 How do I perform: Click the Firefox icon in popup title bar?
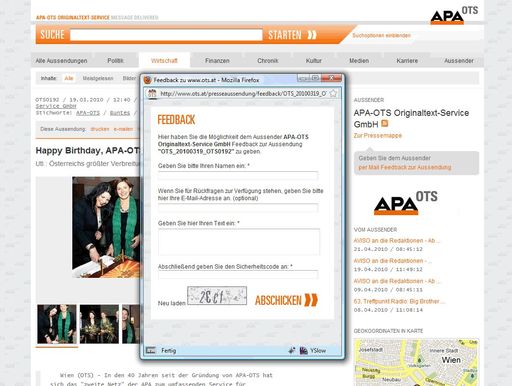(x=147, y=80)
